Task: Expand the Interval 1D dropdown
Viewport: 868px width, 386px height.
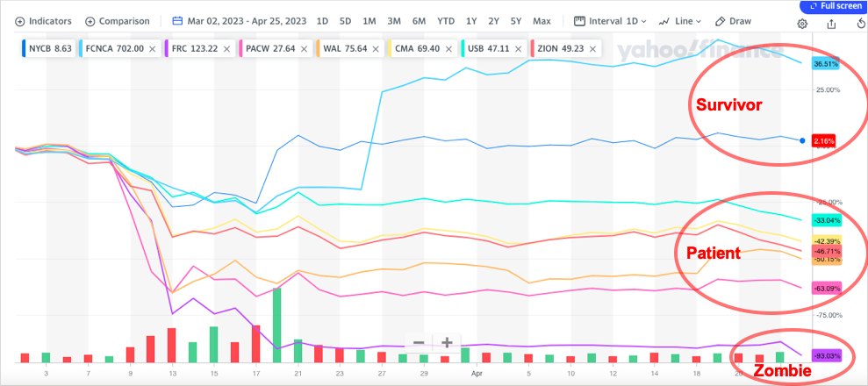Action: coord(610,22)
